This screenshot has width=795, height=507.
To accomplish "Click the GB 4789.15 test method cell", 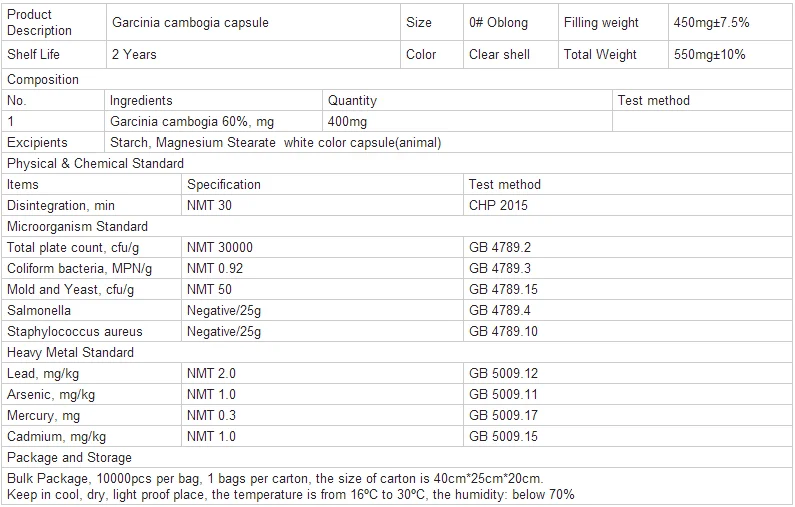I will [503, 290].
